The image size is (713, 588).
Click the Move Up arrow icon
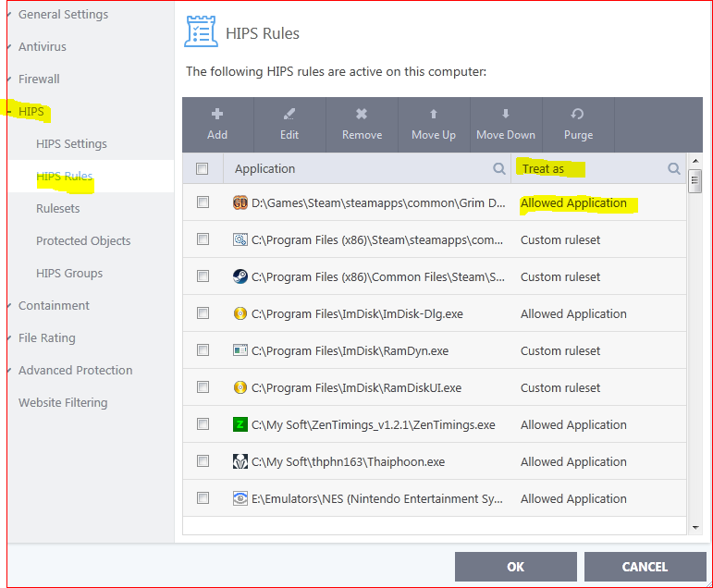[x=434, y=115]
